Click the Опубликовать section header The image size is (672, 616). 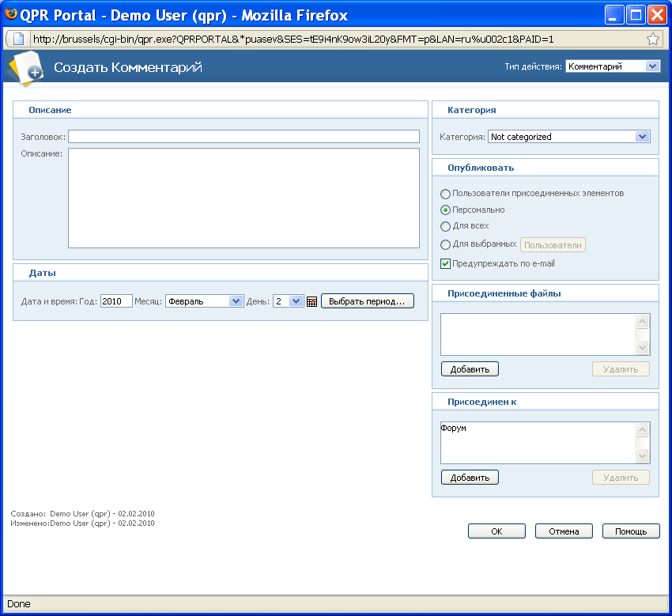481,168
